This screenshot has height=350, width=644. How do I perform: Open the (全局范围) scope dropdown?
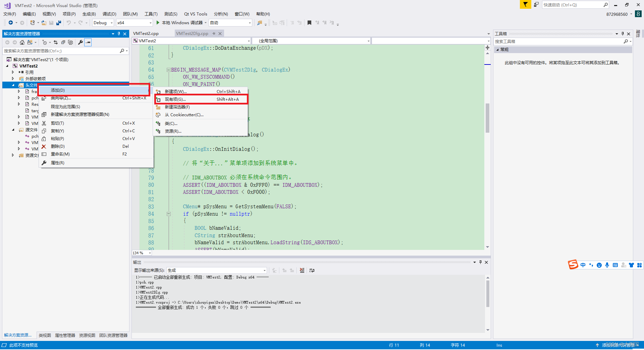(311, 41)
